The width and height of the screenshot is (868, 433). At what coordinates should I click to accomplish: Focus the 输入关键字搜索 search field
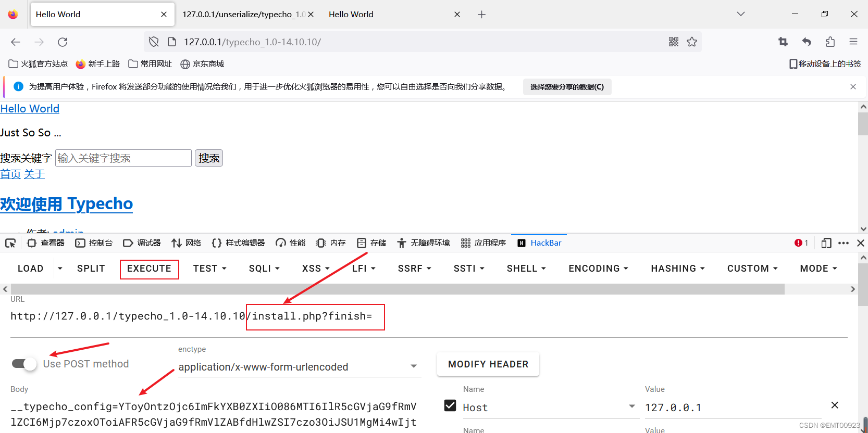123,158
